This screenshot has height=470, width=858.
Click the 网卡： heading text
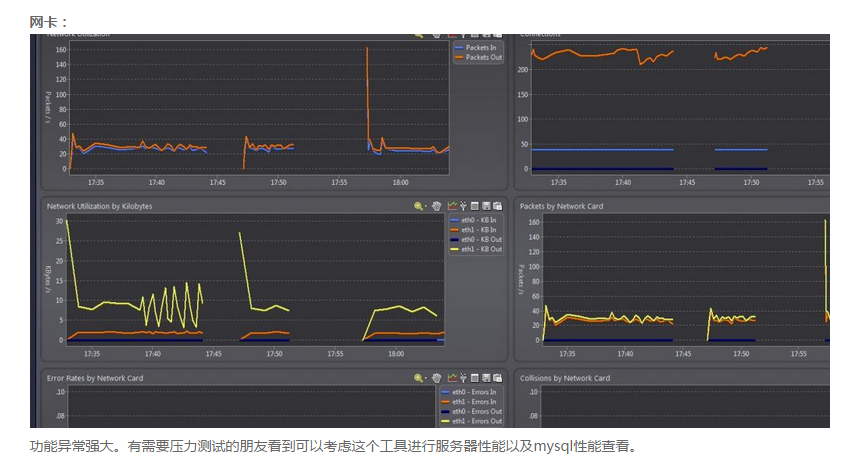49,22
